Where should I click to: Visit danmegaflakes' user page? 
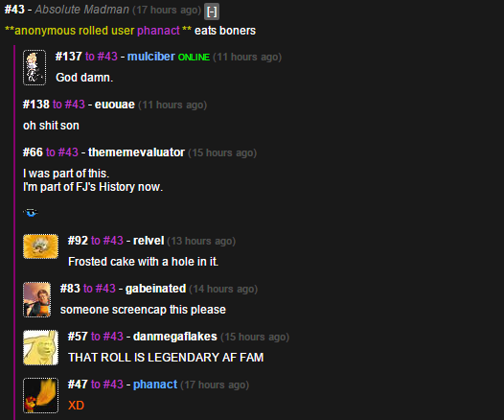point(175,337)
